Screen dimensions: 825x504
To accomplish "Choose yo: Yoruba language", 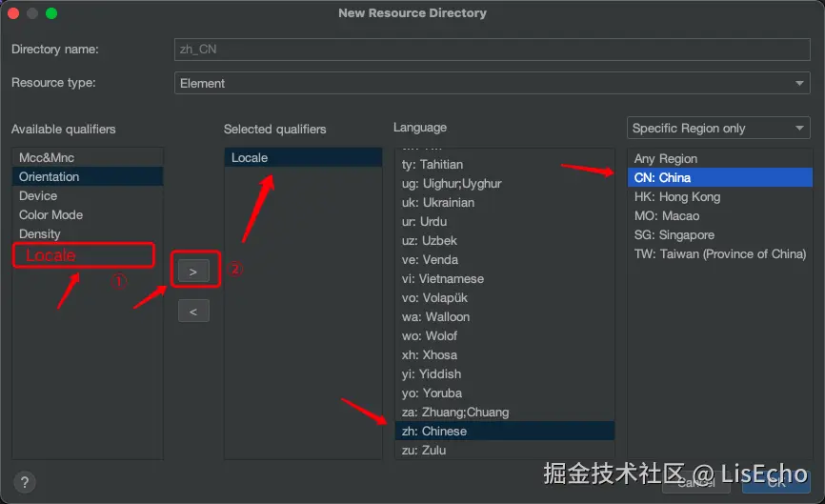I will pyautogui.click(x=505, y=393).
